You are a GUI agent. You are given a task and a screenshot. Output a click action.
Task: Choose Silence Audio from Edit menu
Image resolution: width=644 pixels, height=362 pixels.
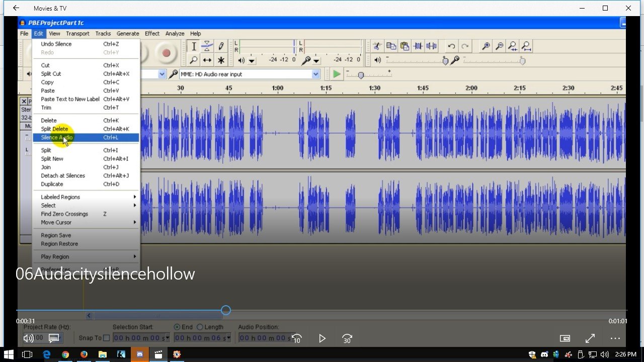pos(86,138)
